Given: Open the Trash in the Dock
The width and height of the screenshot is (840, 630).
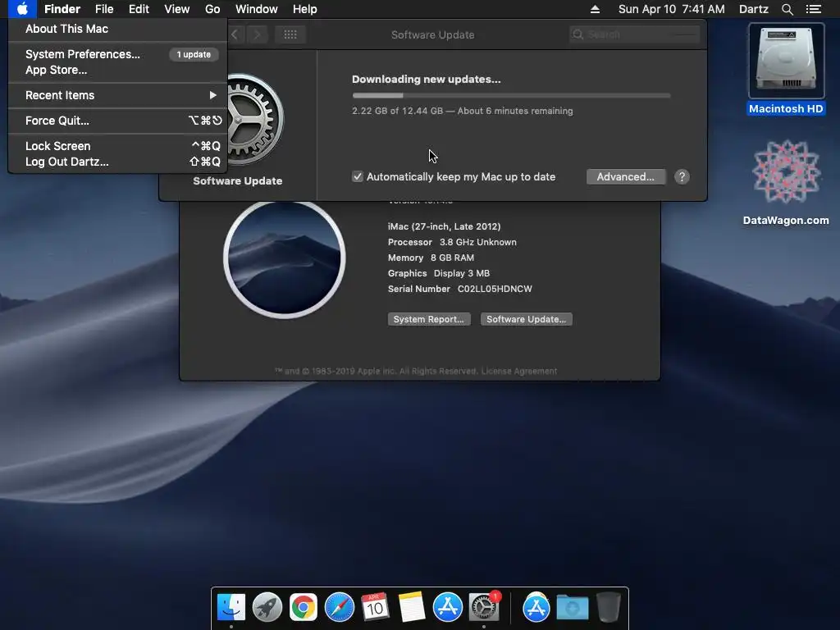Looking at the screenshot, I should point(608,607).
